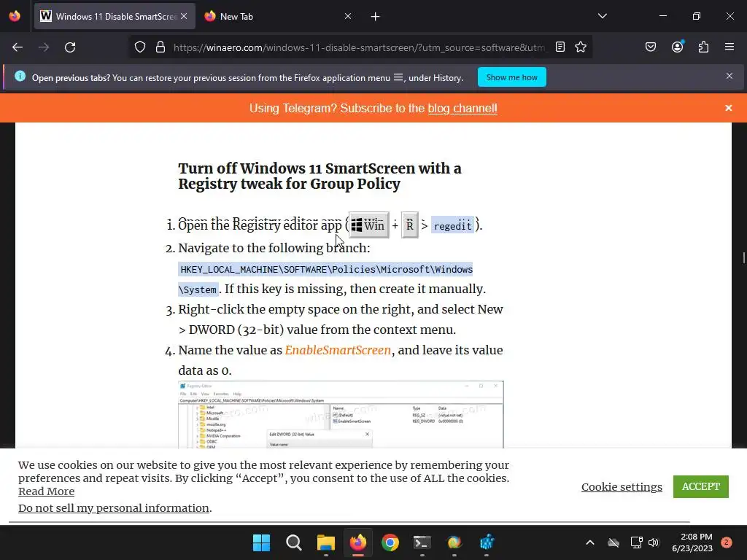Dismiss the restore session notification bar
The image size is (747, 560).
pos(729,76)
